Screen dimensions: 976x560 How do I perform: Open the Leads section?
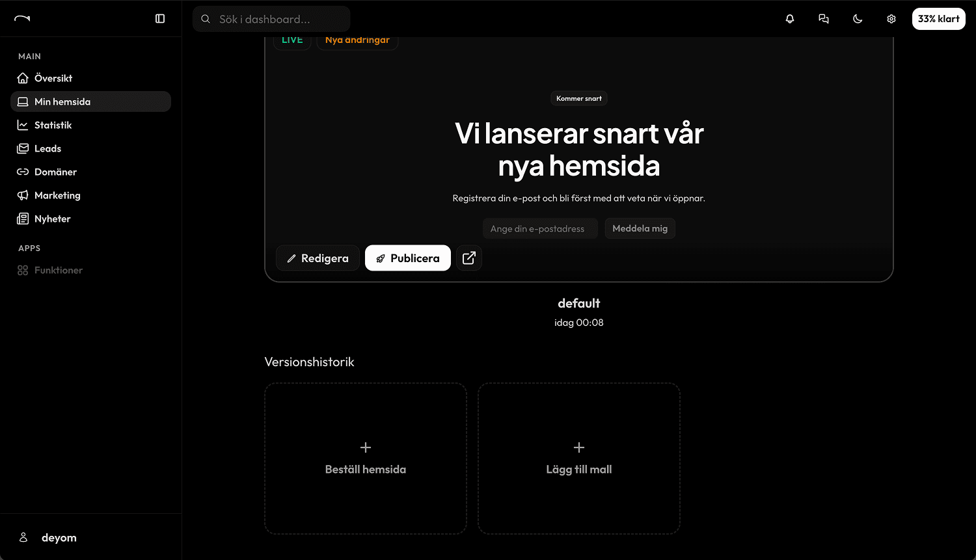(47, 148)
